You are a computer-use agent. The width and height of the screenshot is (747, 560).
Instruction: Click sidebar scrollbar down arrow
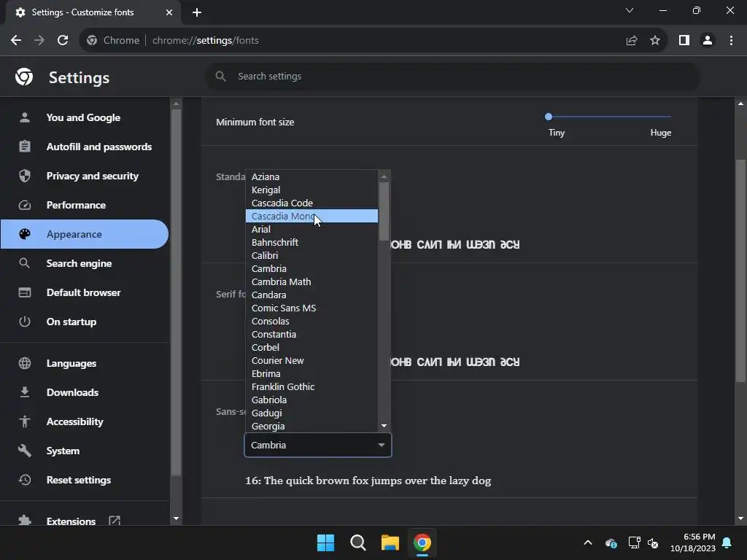177,518
